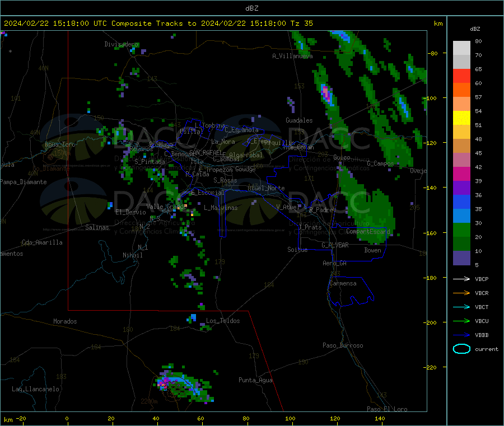Viewport: 504px width, 426px height.
Task: Click the large green echo above CompantEscard
Action: pos(370,209)
